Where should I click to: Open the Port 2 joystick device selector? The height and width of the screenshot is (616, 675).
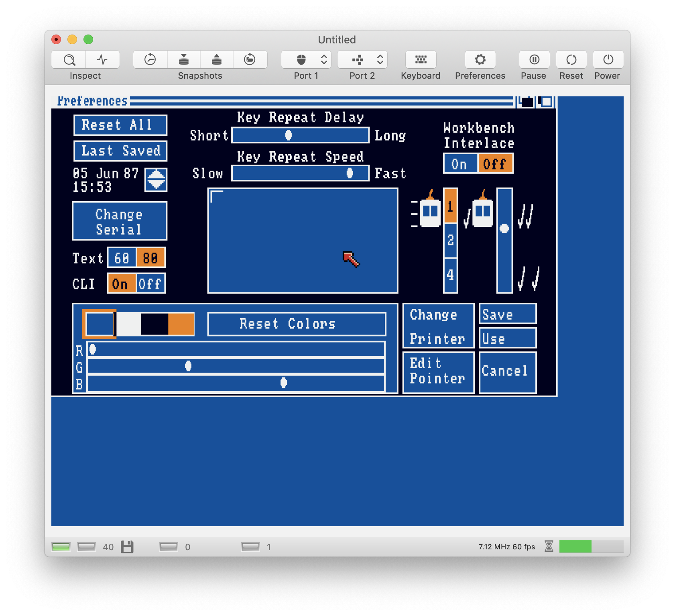point(362,60)
